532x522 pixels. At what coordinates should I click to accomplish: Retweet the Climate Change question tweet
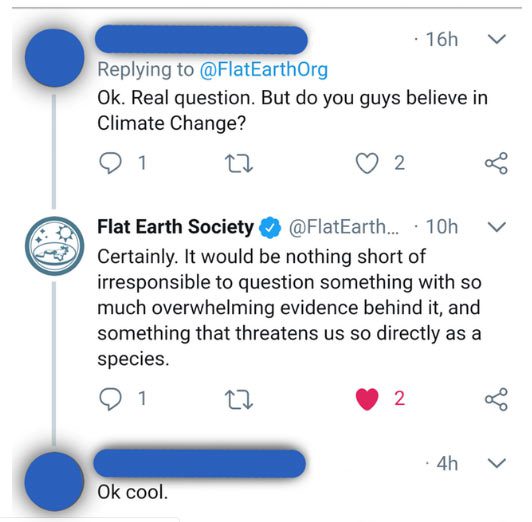(x=239, y=163)
